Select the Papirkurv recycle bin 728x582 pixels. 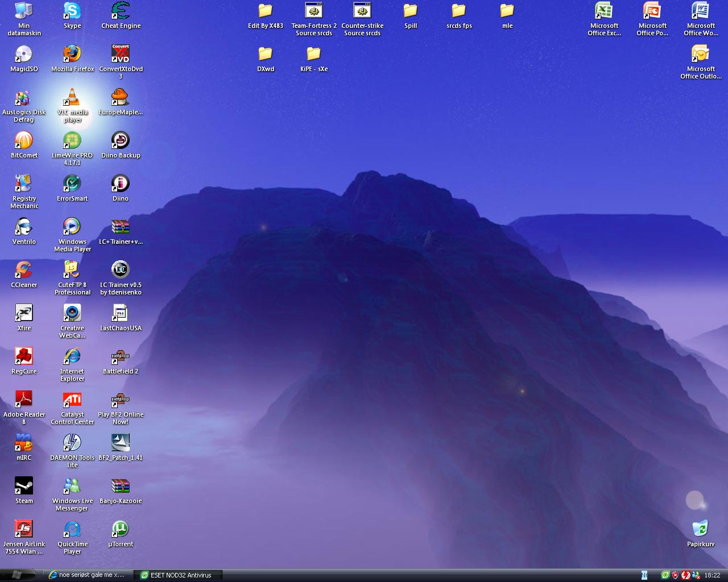701,534
